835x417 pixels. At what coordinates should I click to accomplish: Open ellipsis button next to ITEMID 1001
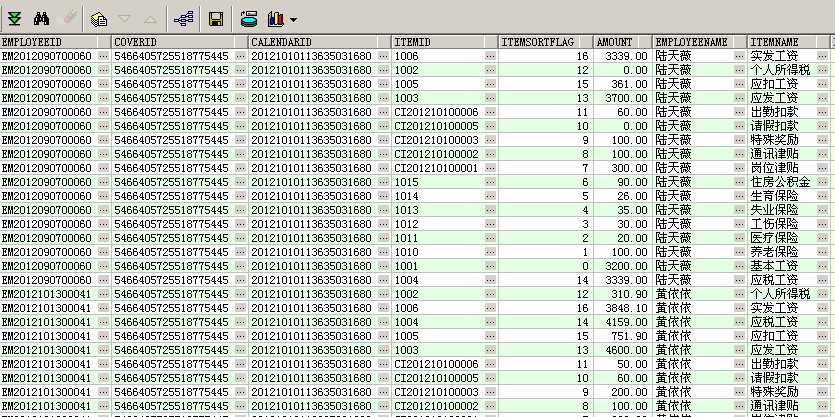pos(490,266)
